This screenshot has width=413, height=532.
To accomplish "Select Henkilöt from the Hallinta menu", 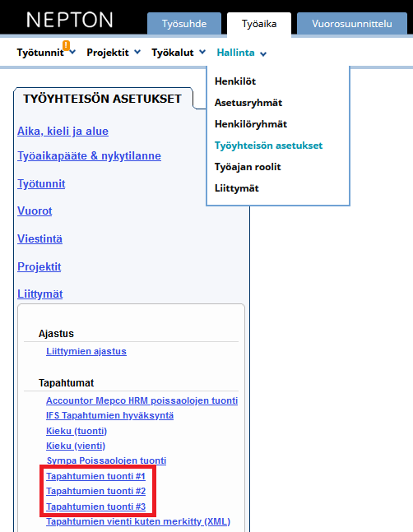I will (235, 81).
